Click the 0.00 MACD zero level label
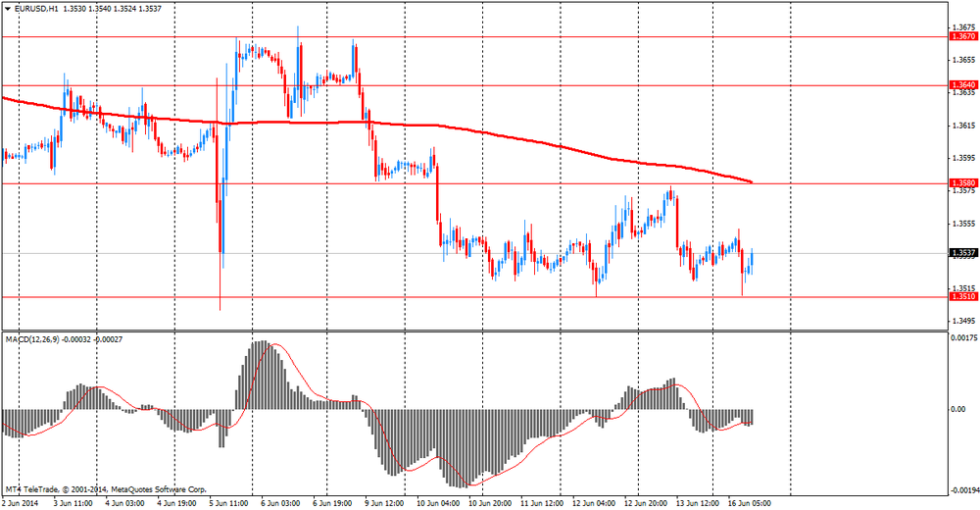This screenshot has width=980, height=510. coord(958,409)
